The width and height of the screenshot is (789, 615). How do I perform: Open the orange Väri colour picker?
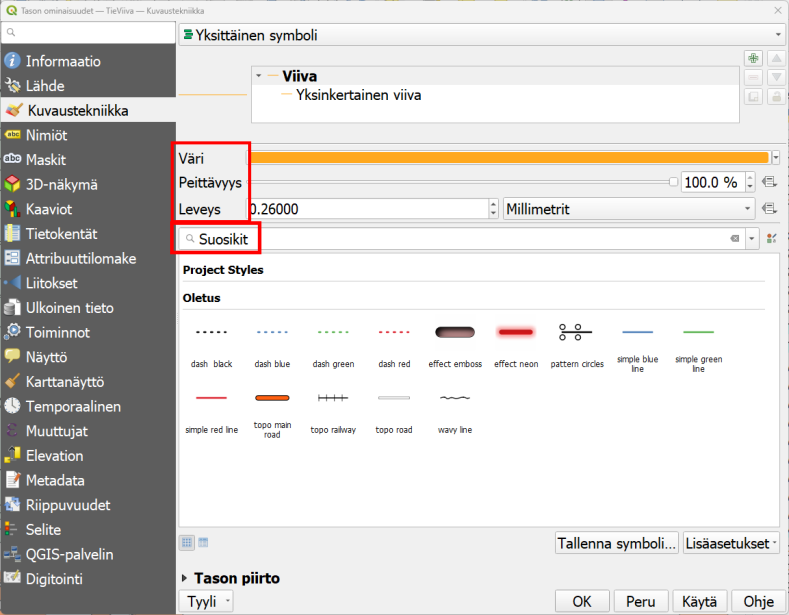507,157
